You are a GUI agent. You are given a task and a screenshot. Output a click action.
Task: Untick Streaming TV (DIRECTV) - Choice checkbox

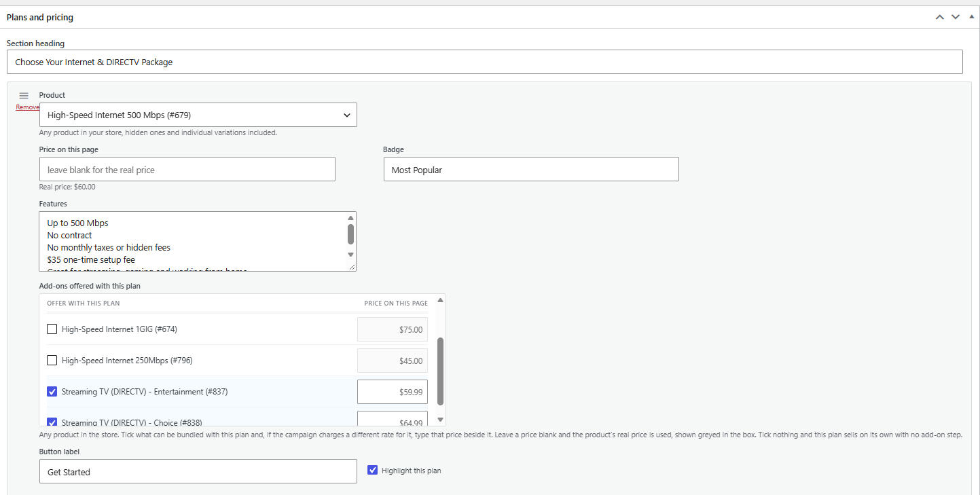[52, 422]
